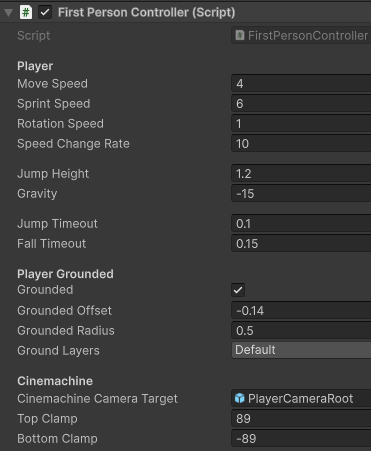Click the Grounded Radius label

(x=66, y=331)
